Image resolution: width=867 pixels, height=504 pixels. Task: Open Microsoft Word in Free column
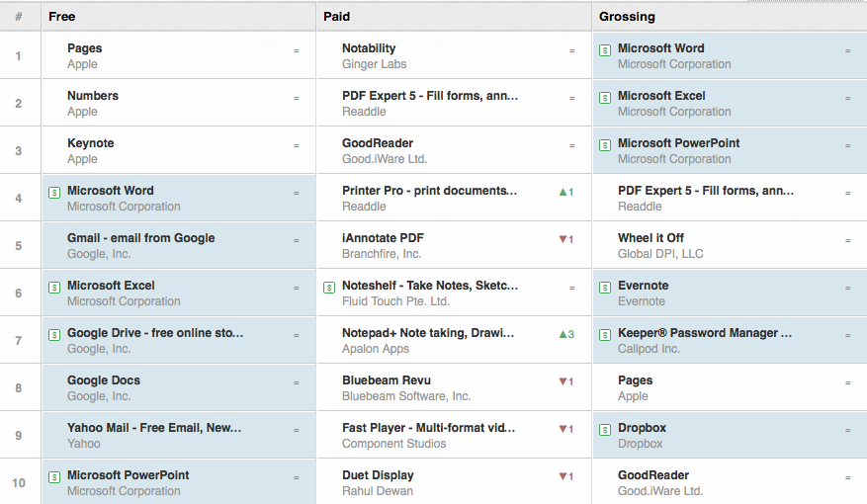pos(111,191)
